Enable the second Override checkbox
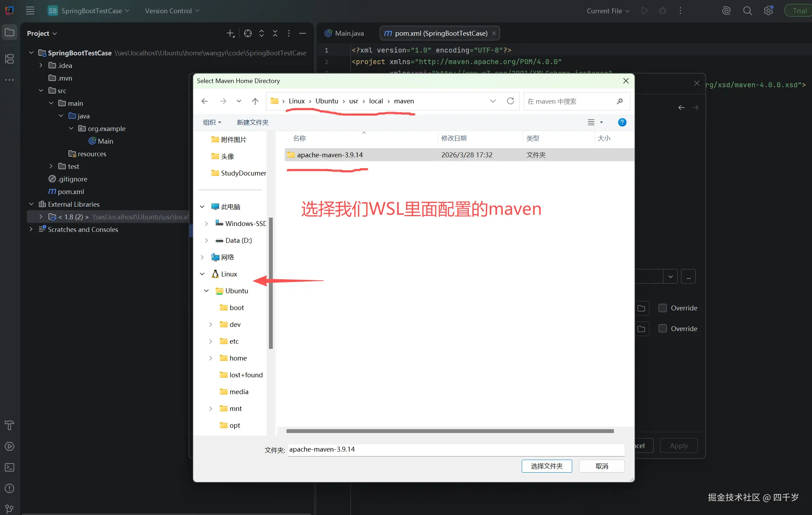 click(x=663, y=328)
